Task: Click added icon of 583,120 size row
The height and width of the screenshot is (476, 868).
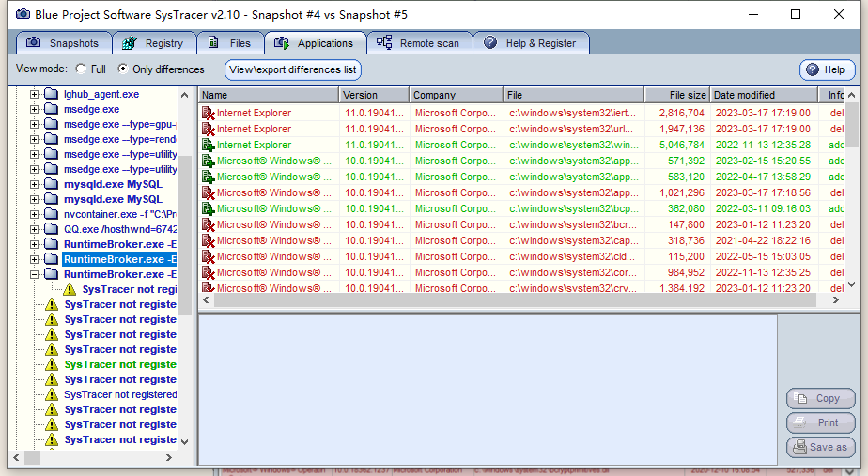Action: point(209,177)
